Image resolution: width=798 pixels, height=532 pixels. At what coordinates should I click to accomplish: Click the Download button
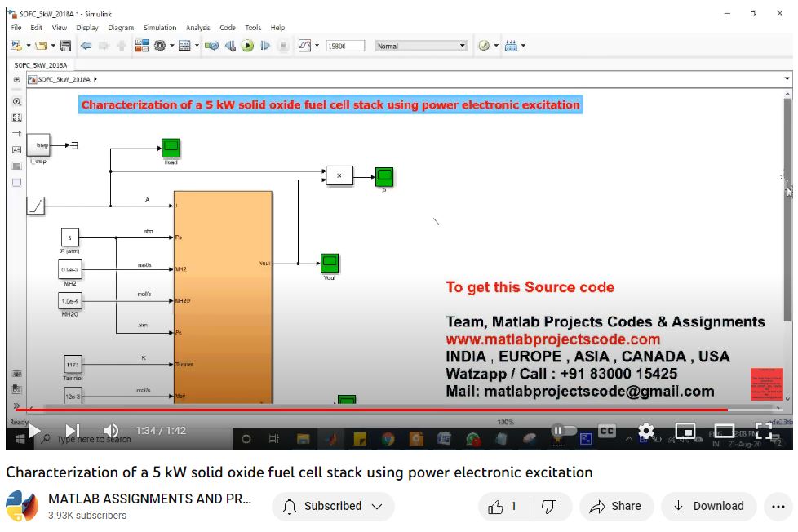(708, 507)
